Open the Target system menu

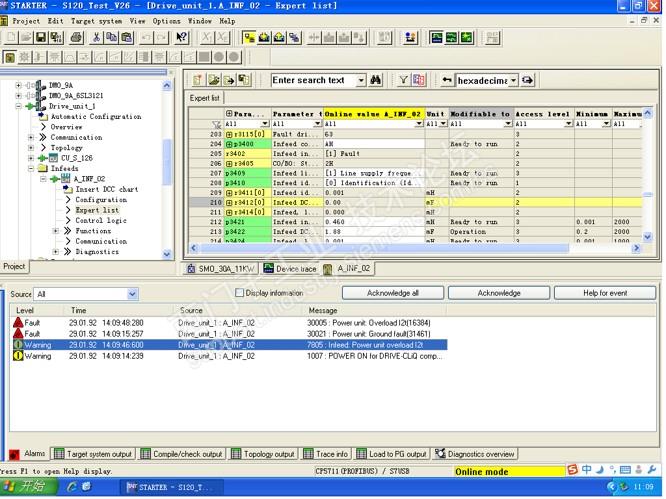click(96, 20)
